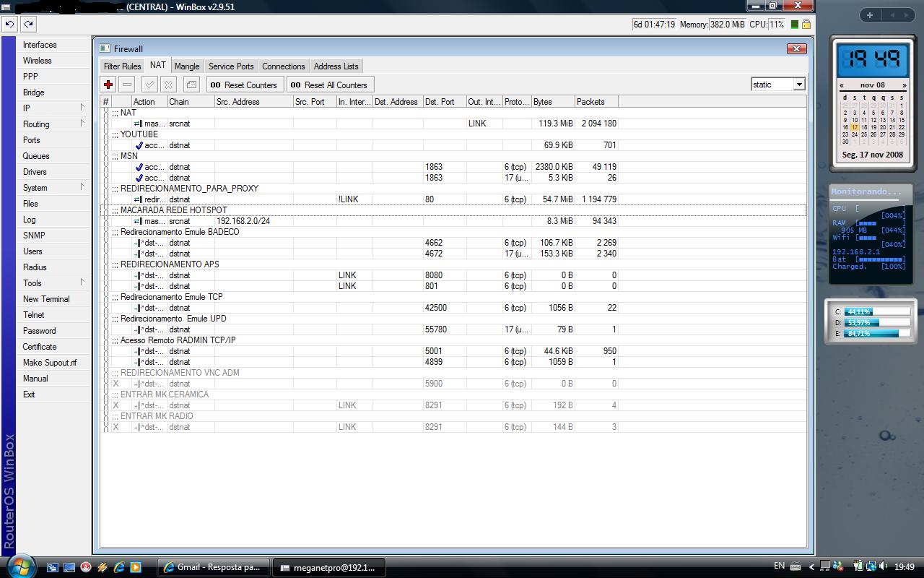
Task: Open the comment button in Firewall toolbar
Action: tap(191, 85)
